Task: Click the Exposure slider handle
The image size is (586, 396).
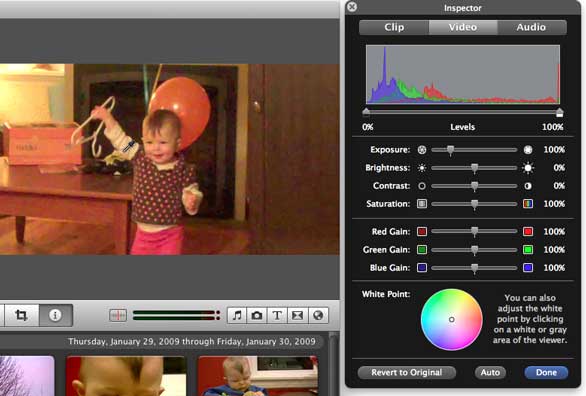Action: point(451,150)
